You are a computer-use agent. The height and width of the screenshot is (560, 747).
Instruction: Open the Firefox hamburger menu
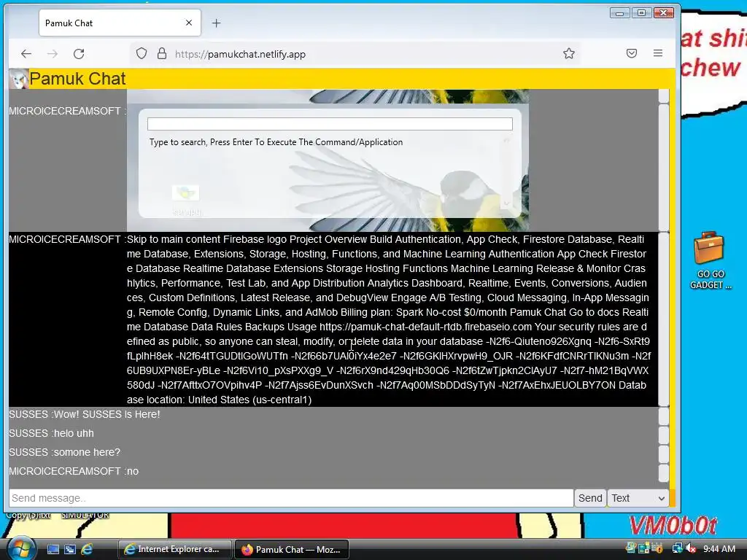point(658,53)
